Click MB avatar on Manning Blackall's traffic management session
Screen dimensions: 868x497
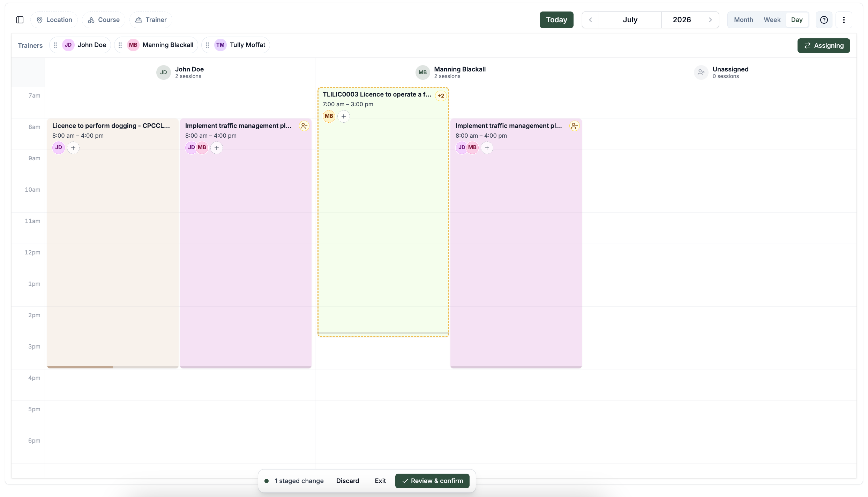click(x=472, y=147)
